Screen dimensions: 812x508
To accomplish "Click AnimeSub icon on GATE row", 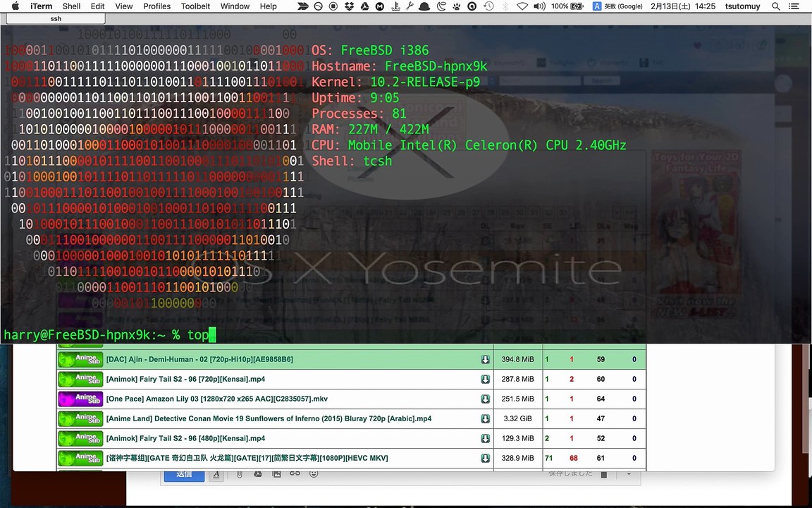I will 80,458.
